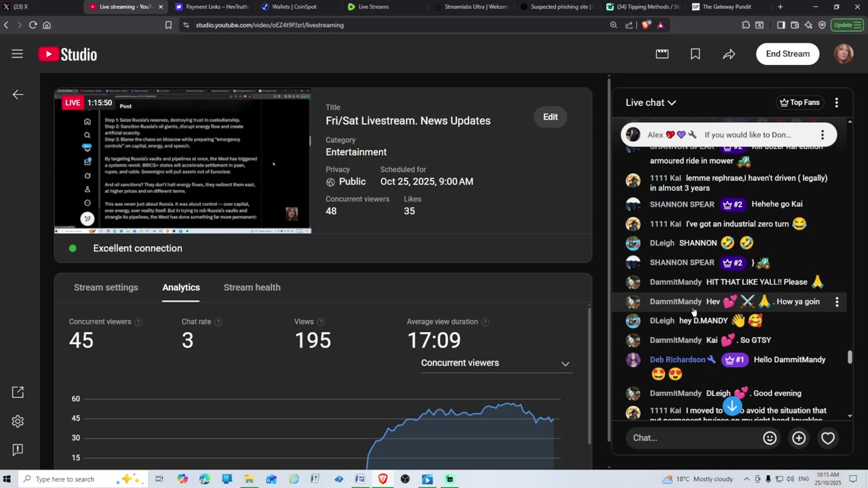Switch to Wallets CoinSpot browser tab
The image size is (868, 488).
pyautogui.click(x=298, y=7)
